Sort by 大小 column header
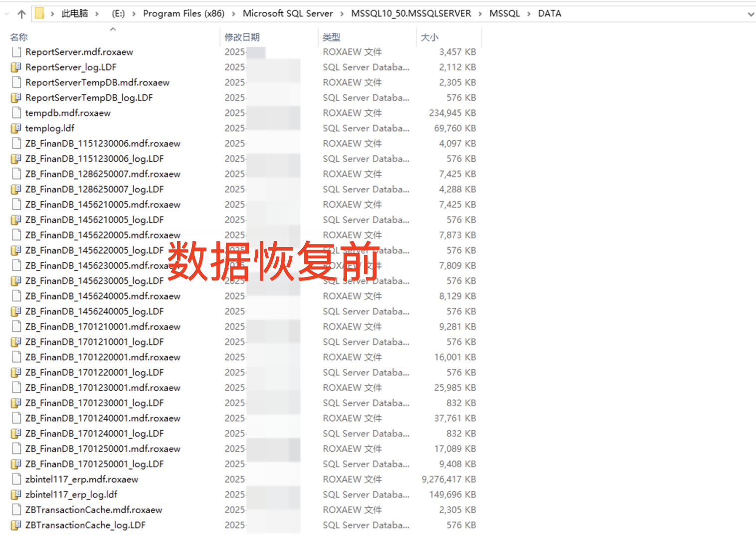Screen dimensions: 756x537 pos(429,37)
